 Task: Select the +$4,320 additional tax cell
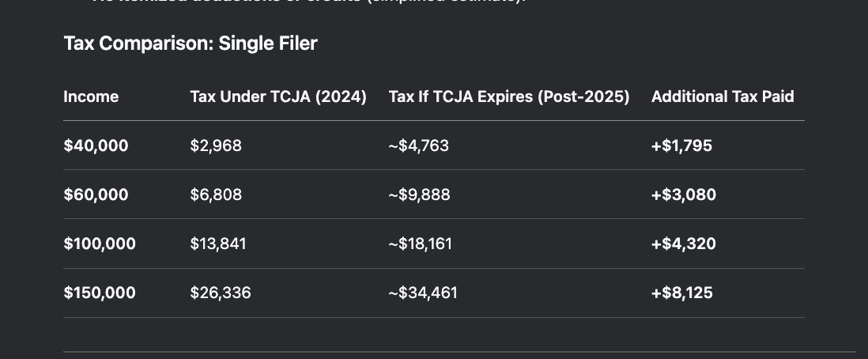click(684, 244)
